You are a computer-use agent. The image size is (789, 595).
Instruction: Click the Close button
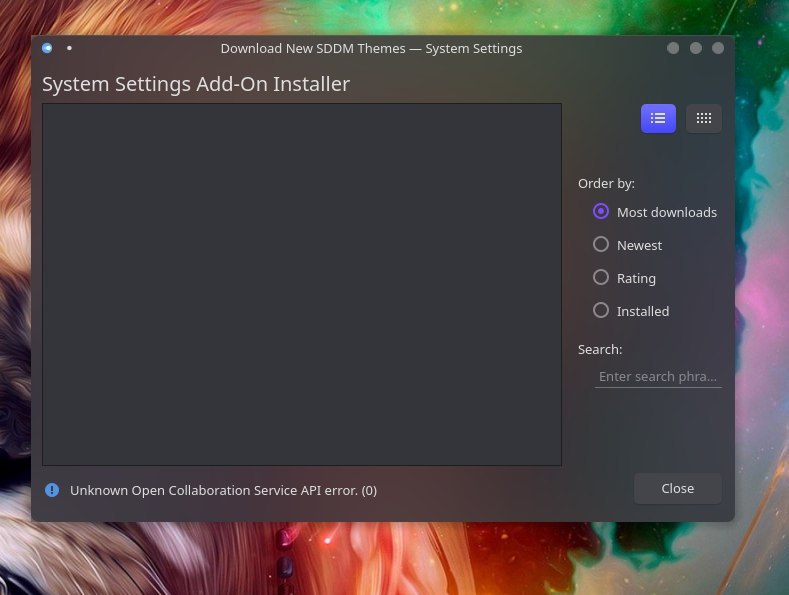coord(678,488)
